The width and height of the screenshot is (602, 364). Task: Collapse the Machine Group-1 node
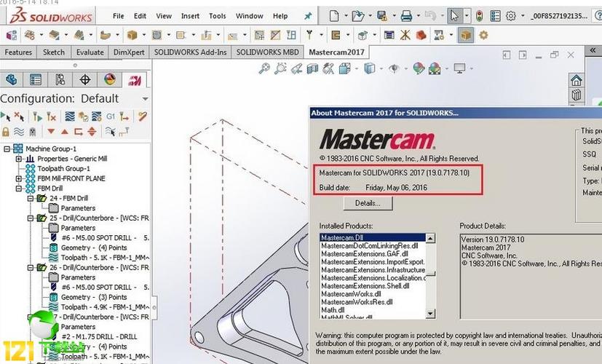[7, 149]
